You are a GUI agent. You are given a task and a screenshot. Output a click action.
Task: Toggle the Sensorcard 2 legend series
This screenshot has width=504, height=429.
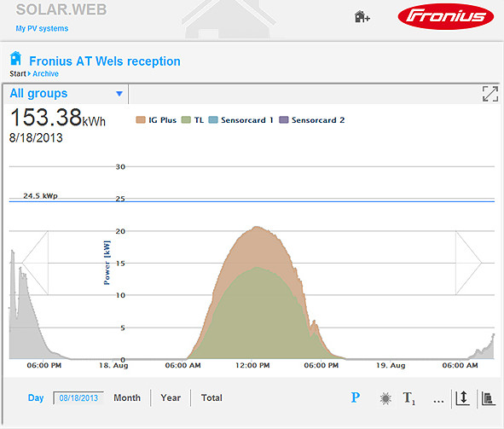pyautogui.click(x=312, y=120)
